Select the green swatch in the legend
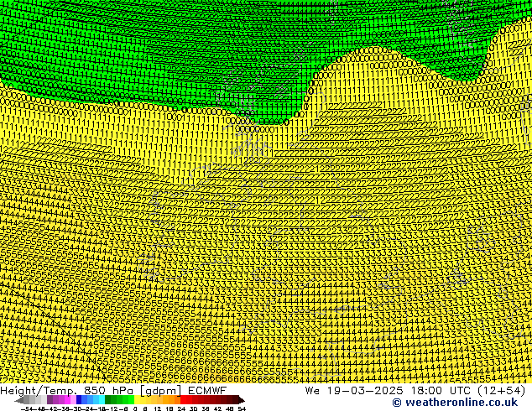532x411 pixels. pyautogui.click(x=119, y=400)
